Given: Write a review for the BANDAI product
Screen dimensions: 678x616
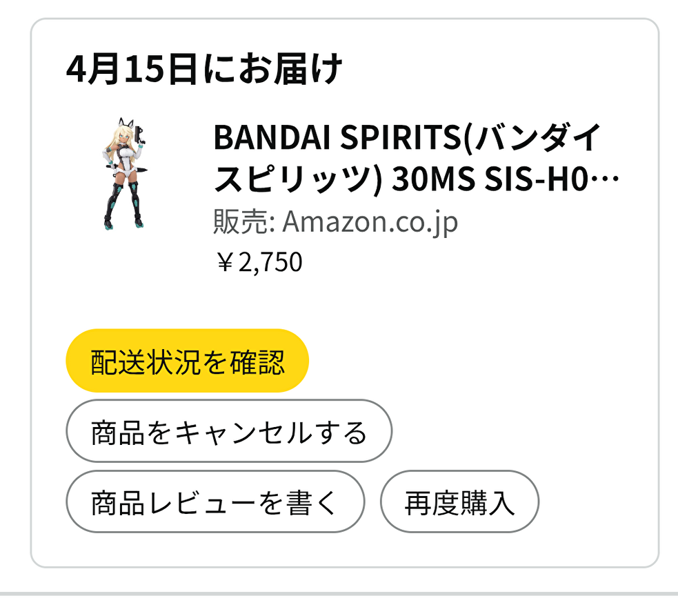Looking at the screenshot, I should (x=215, y=502).
